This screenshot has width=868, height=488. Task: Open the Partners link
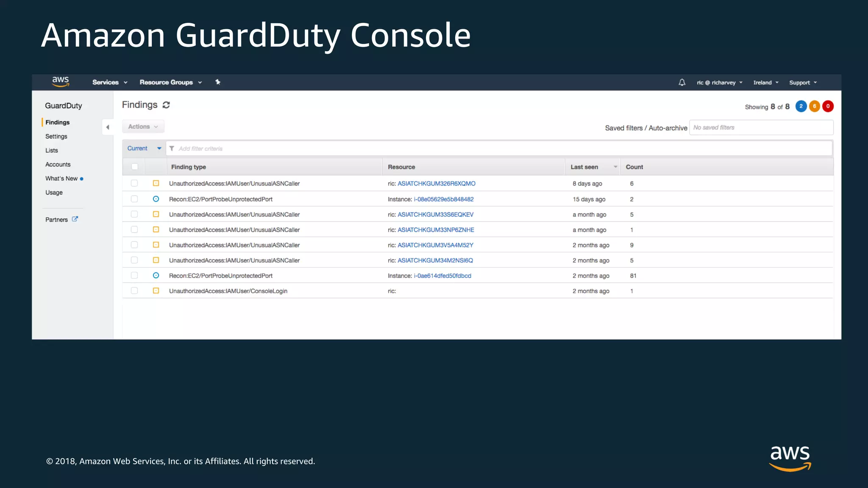(57, 219)
